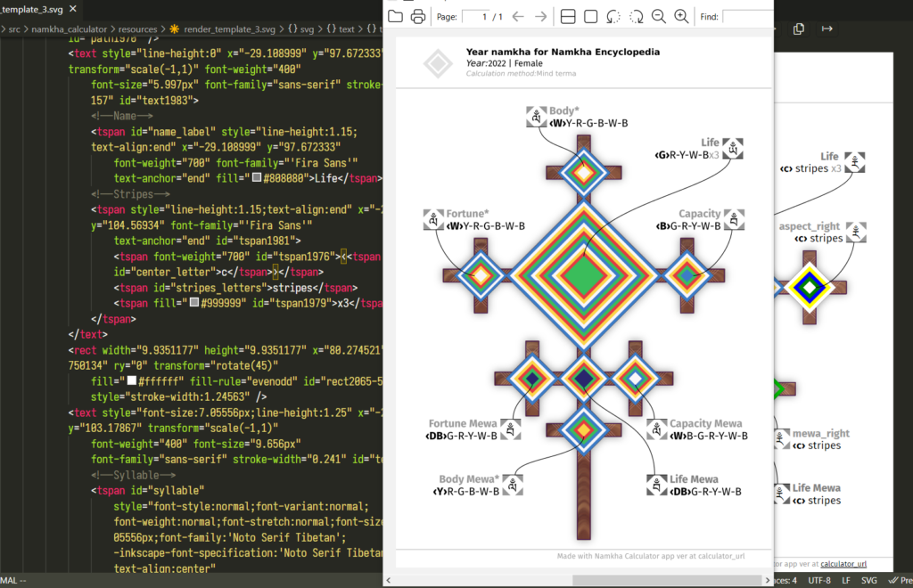Open the text symbol breadcrumb
The image size is (913, 588).
(x=340, y=29)
